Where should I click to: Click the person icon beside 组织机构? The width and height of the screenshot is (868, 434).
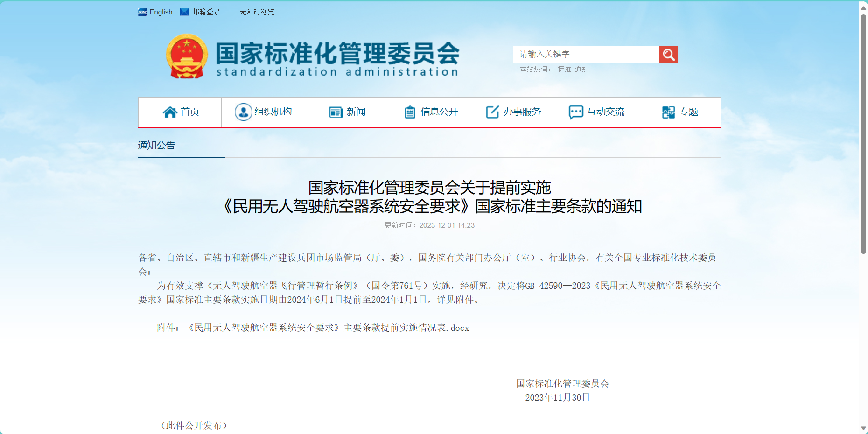[x=243, y=112]
